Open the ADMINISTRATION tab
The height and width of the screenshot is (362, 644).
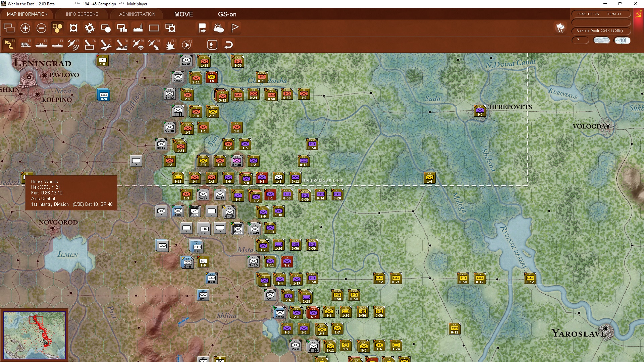pyautogui.click(x=137, y=14)
